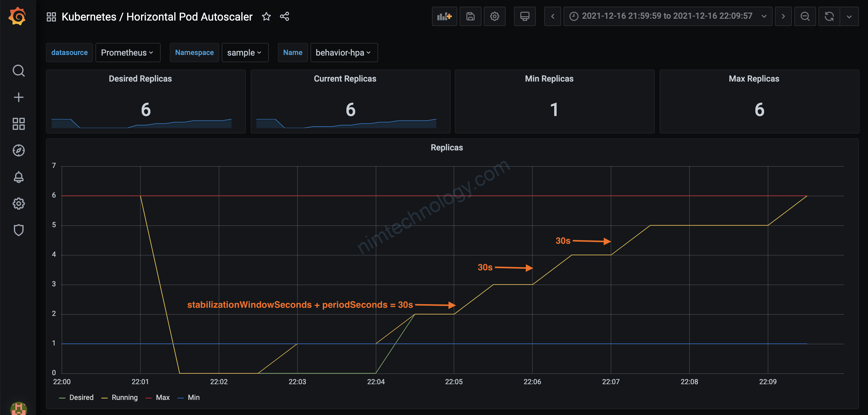Image resolution: width=868 pixels, height=415 pixels.
Task: Toggle Desired series in legend
Action: click(81, 397)
